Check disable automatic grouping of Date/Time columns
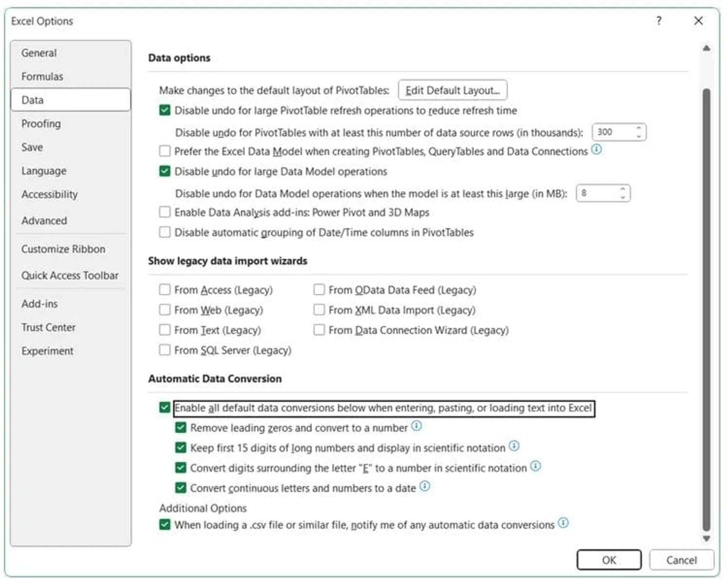 (x=165, y=232)
